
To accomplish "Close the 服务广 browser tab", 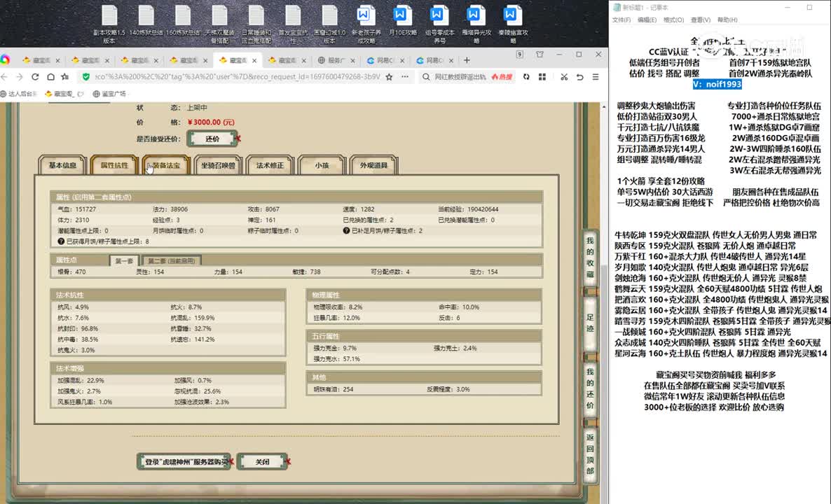I will tap(353, 60).
